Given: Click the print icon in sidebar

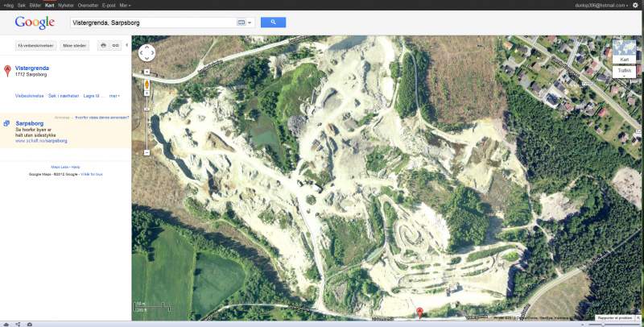Looking at the screenshot, I should coord(103,45).
